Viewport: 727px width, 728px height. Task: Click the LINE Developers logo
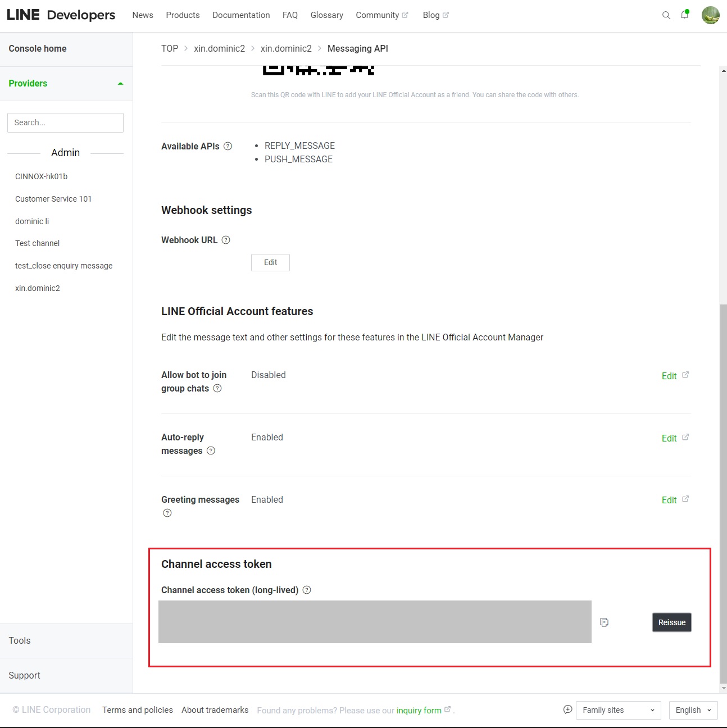pos(61,15)
